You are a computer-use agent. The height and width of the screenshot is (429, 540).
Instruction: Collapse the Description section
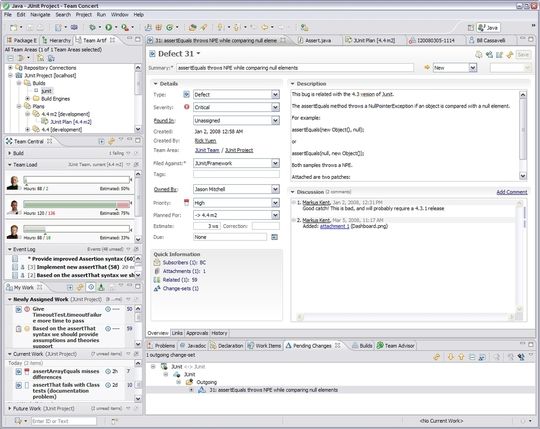tap(292, 84)
